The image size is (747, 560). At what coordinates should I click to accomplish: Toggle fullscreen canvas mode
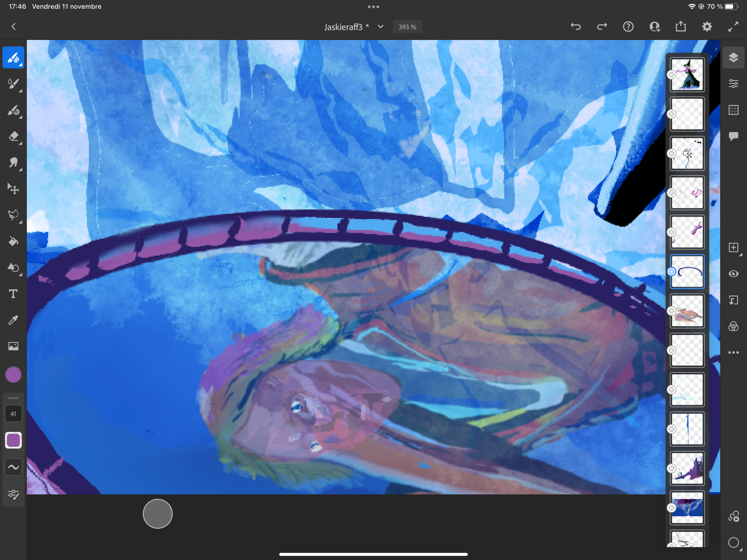[x=733, y=27]
